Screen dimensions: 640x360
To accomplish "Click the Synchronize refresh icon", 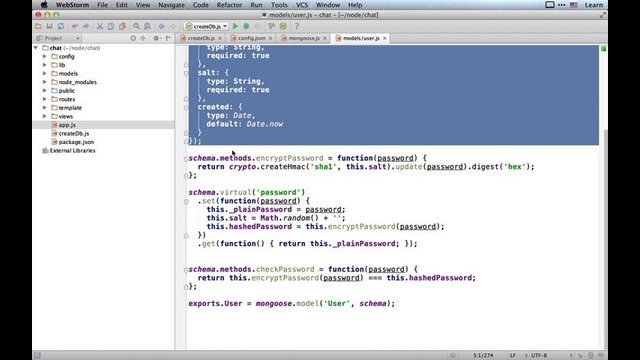I will click(60, 27).
